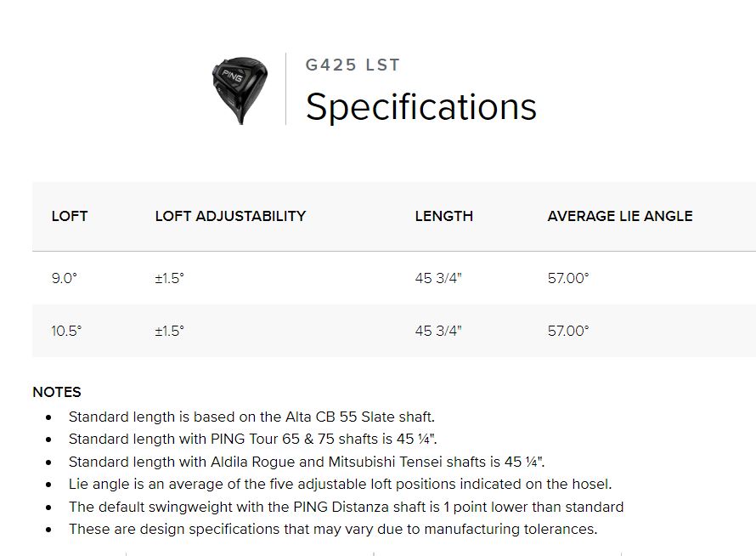Select the LOFT column header
The image size is (756, 556).
[x=70, y=216]
